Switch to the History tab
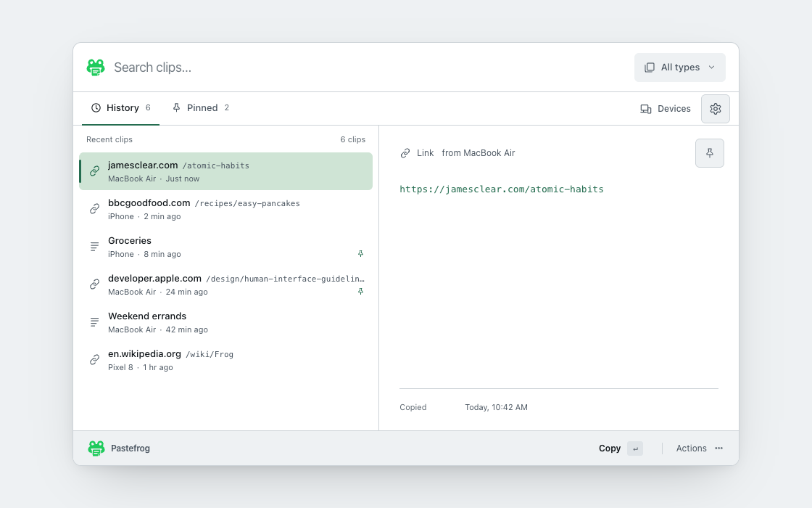 tap(120, 108)
